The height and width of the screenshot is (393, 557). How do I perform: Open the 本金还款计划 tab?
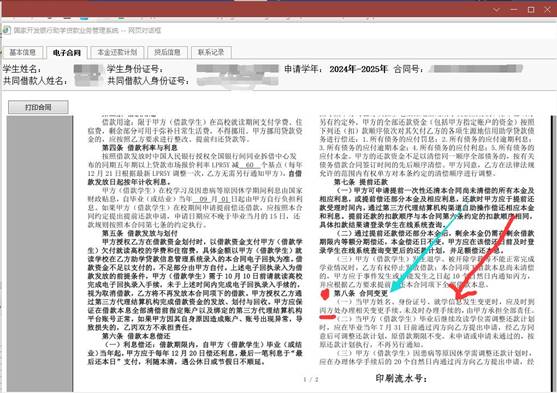tap(117, 52)
